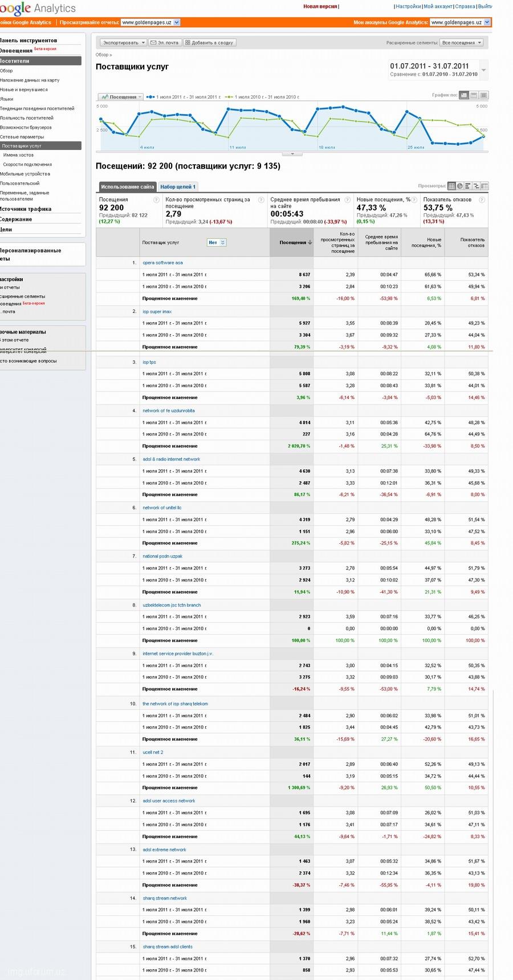Viewport: 513px width, 980px height.
Task: Expand the date range picker arrow
Action: [x=484, y=70]
